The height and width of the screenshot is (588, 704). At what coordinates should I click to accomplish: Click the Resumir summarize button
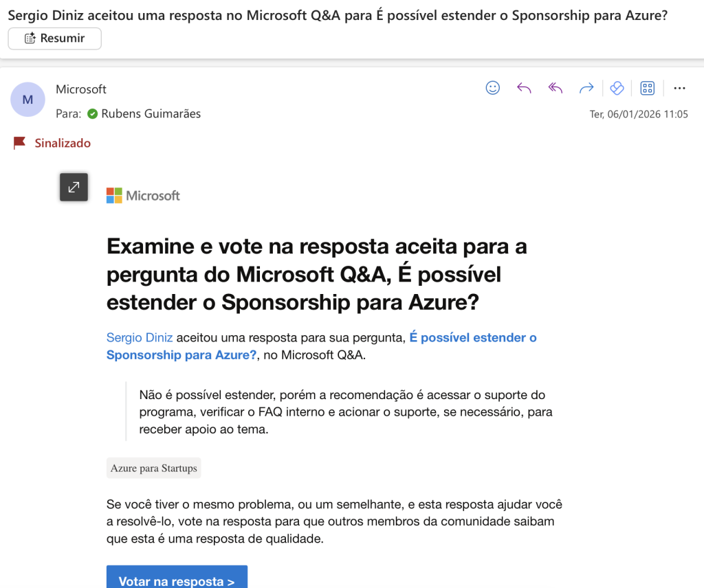pos(55,38)
